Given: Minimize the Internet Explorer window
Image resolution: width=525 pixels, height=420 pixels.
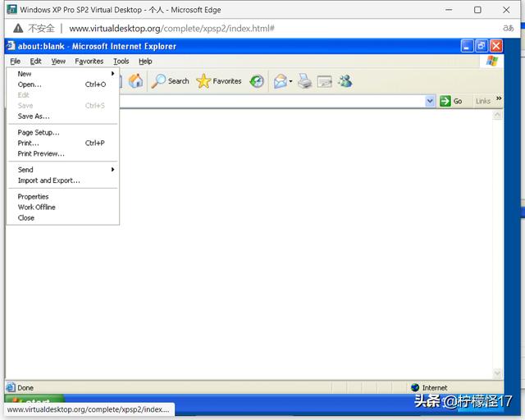Looking at the screenshot, I should 467,46.
